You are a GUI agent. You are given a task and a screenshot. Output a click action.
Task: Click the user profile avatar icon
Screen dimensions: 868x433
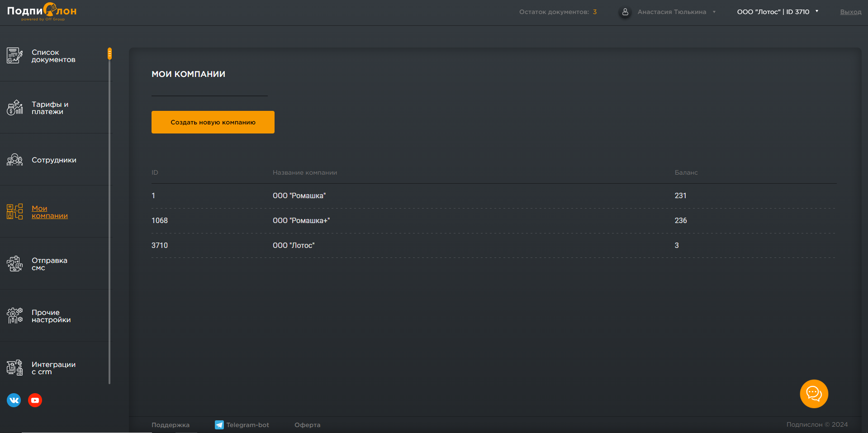(x=625, y=12)
